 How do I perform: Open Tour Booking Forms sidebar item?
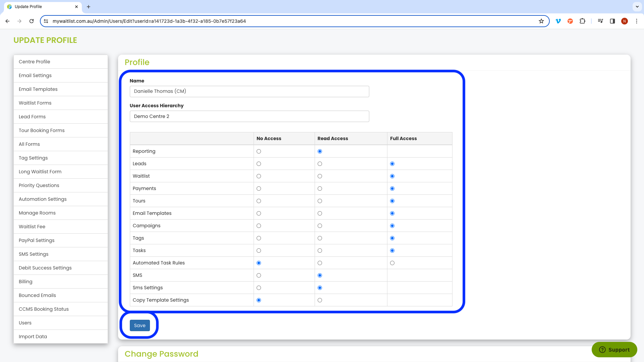click(x=61, y=130)
